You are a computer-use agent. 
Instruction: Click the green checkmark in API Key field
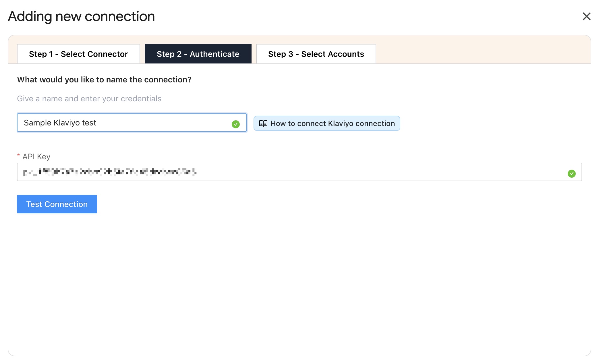[571, 173]
